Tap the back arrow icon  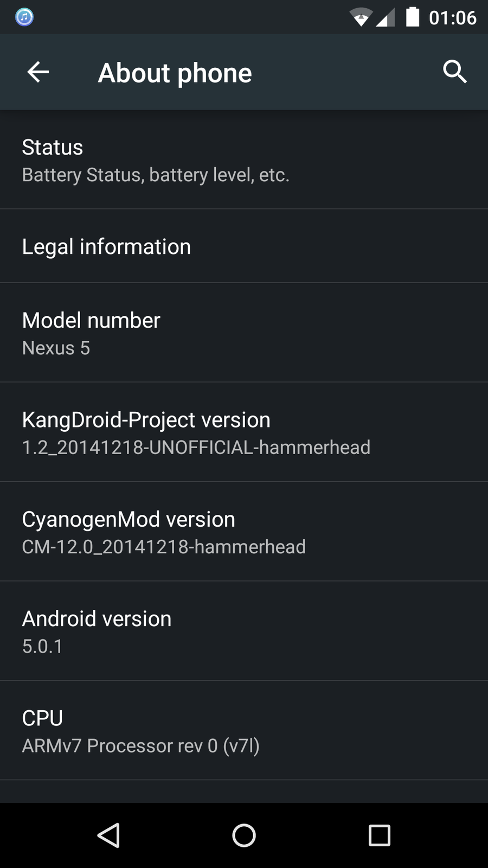click(38, 72)
